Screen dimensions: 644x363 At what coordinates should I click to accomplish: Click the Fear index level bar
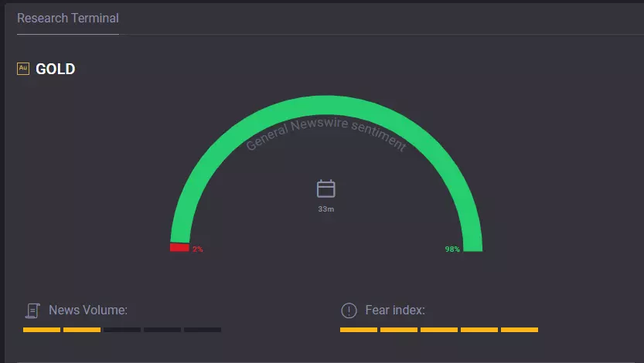(x=439, y=330)
